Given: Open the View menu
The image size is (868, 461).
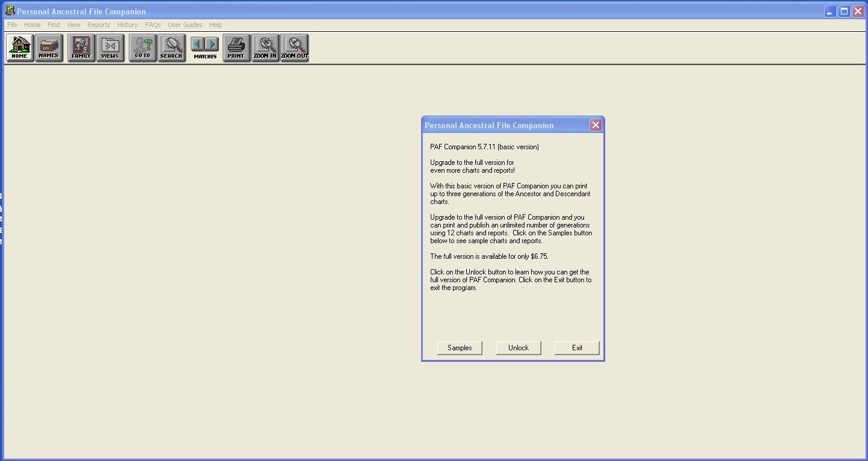Looking at the screenshot, I should point(73,25).
